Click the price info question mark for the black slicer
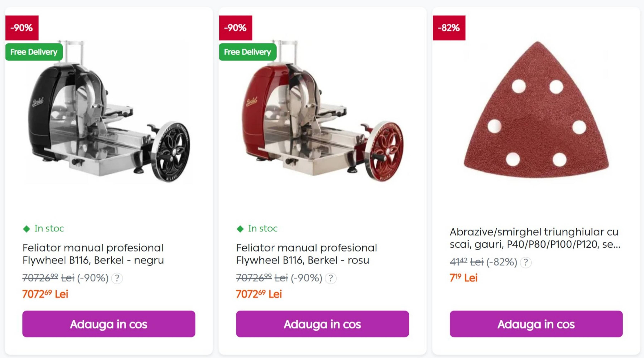Screen dimensions: 644x358 [117, 278]
